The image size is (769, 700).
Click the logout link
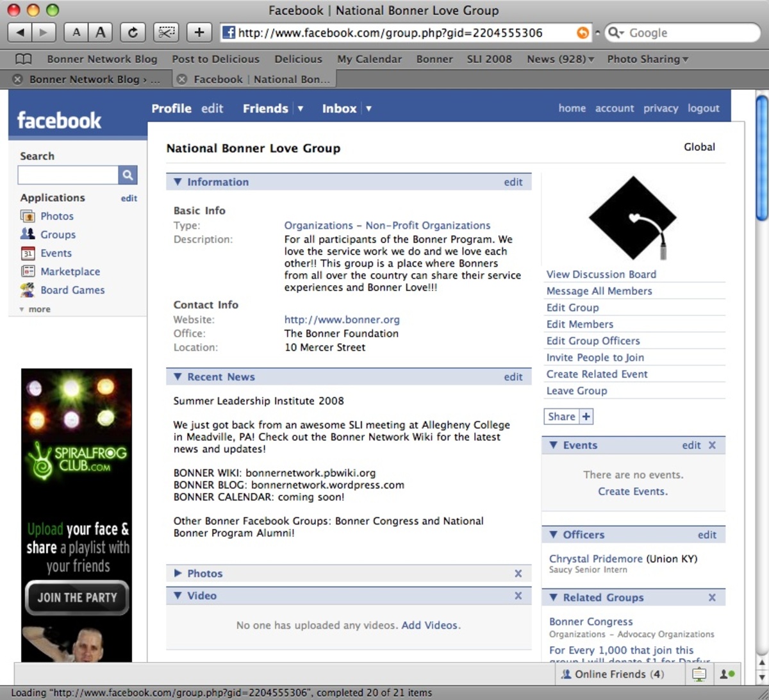pyautogui.click(x=703, y=108)
